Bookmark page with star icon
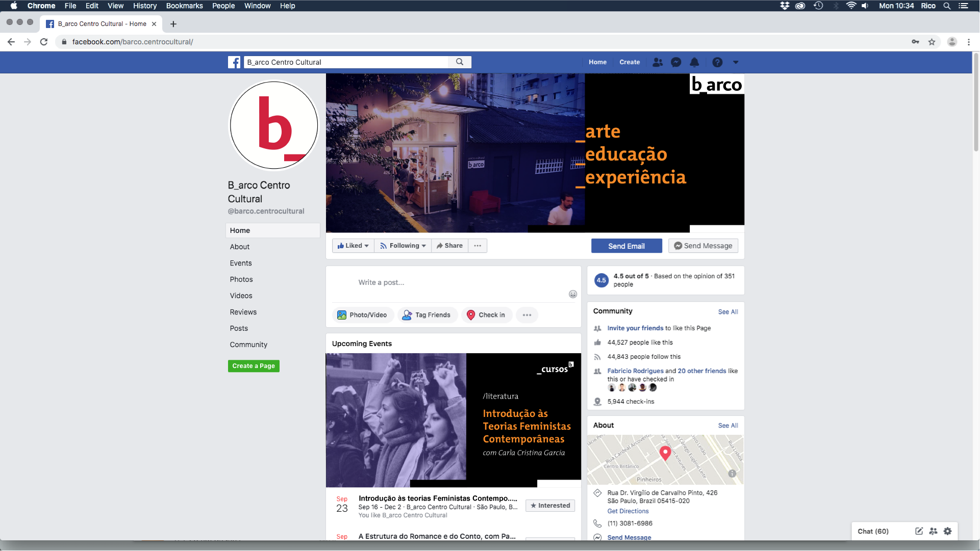This screenshot has width=980, height=551. [932, 42]
